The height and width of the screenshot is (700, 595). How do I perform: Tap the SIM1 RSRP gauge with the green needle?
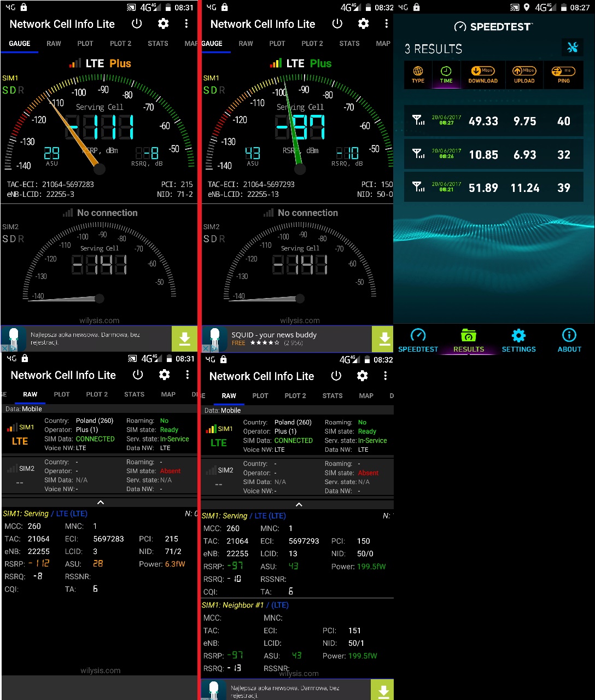coord(300,126)
